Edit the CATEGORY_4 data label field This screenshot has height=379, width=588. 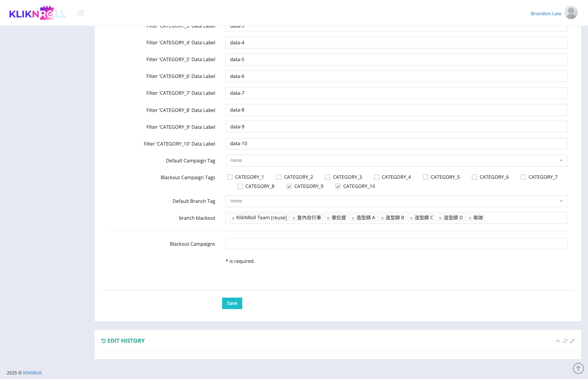[x=396, y=42]
